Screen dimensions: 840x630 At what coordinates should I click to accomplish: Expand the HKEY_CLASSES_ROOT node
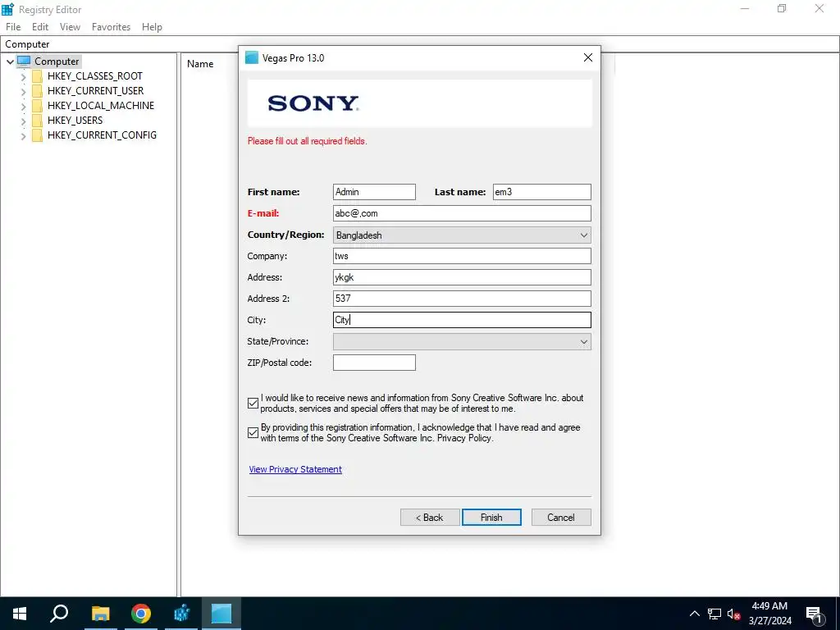23,76
